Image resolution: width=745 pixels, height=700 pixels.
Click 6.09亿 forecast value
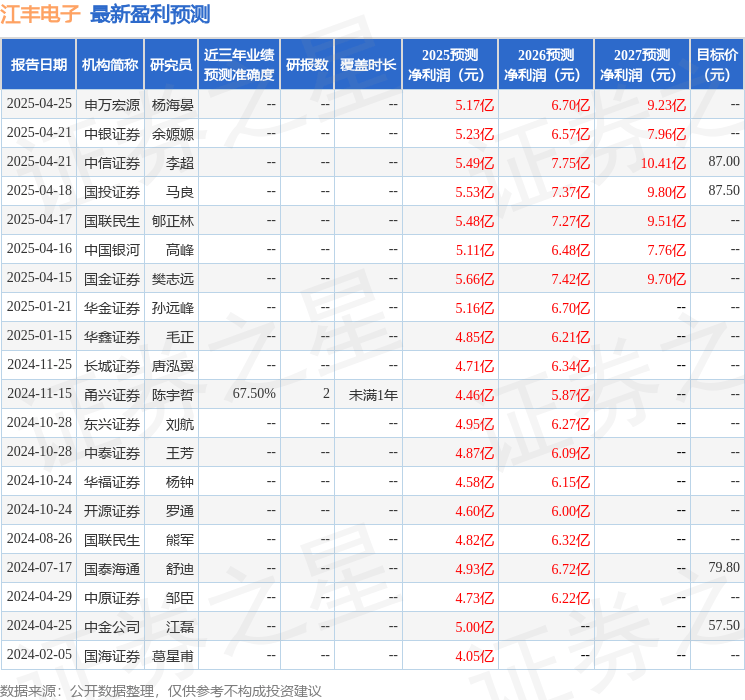[x=570, y=453]
